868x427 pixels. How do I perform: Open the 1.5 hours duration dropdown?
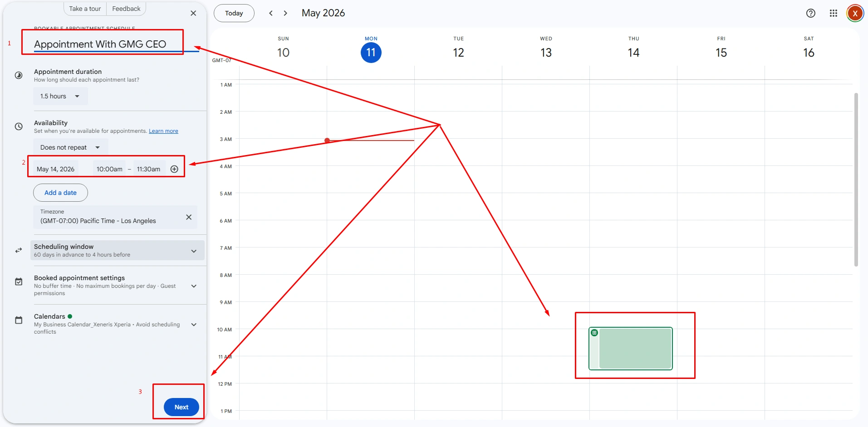(x=60, y=96)
